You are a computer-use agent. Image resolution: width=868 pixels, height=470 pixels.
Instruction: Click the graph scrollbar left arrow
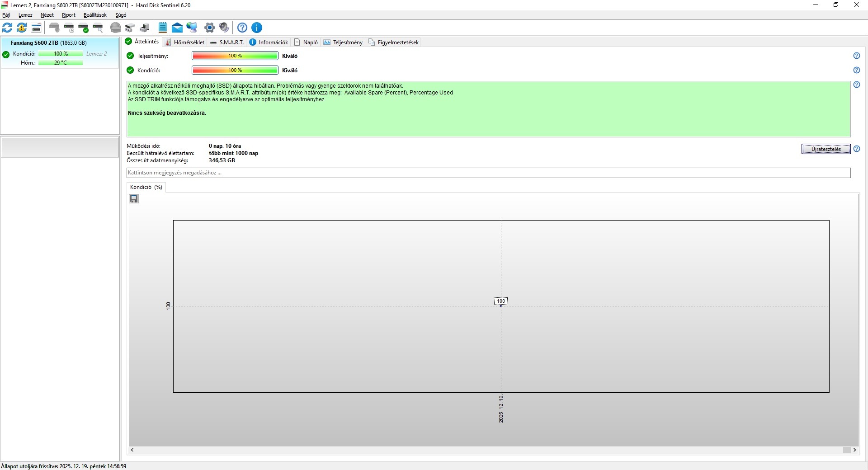click(x=132, y=450)
